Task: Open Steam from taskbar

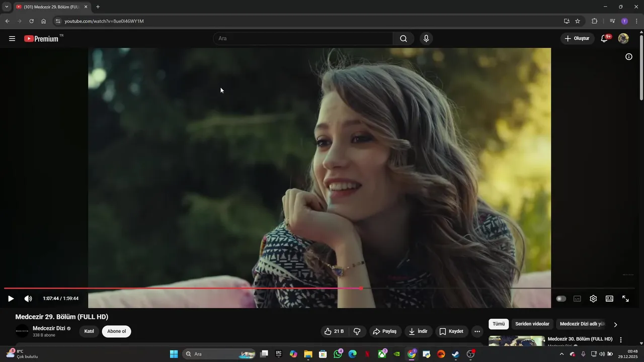Action: (455, 354)
